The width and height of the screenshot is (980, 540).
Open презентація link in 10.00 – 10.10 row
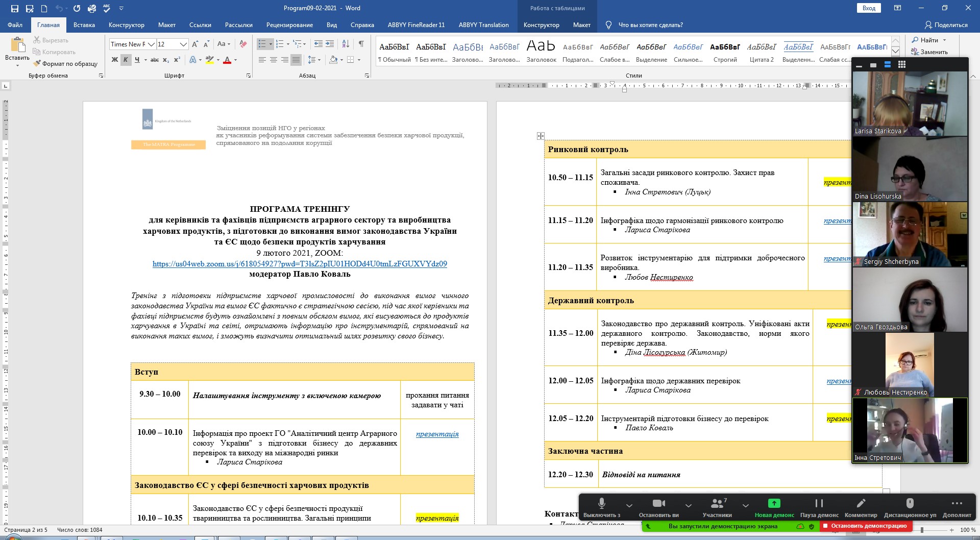(x=437, y=434)
